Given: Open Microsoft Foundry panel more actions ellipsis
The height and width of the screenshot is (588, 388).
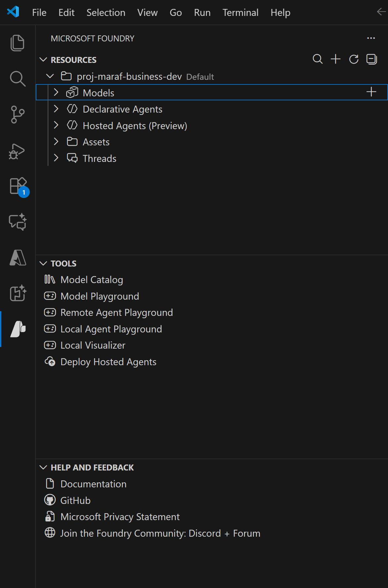Looking at the screenshot, I should pos(371,38).
